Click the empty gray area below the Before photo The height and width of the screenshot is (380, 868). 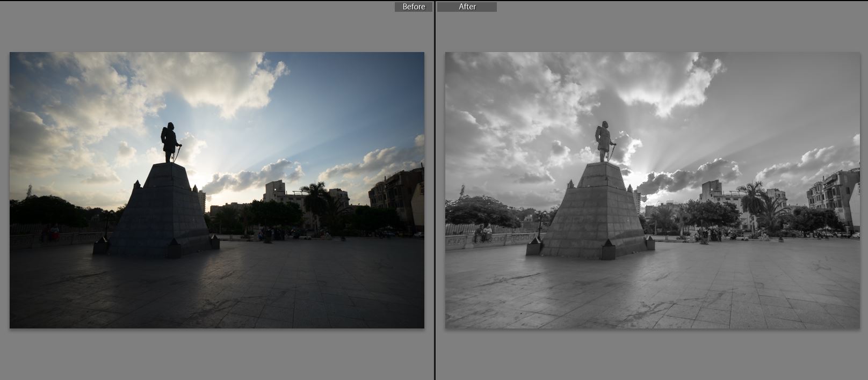tap(215, 354)
